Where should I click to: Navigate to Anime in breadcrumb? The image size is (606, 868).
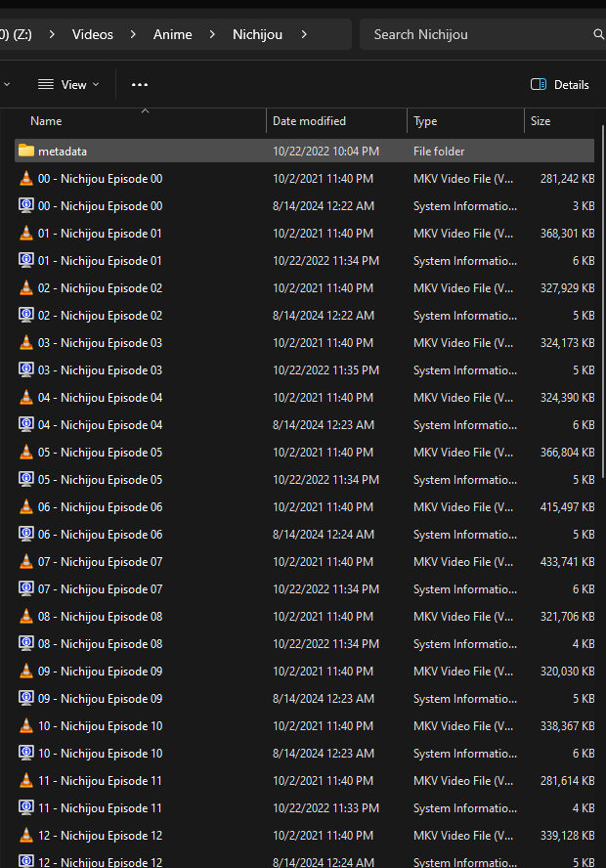pos(173,34)
